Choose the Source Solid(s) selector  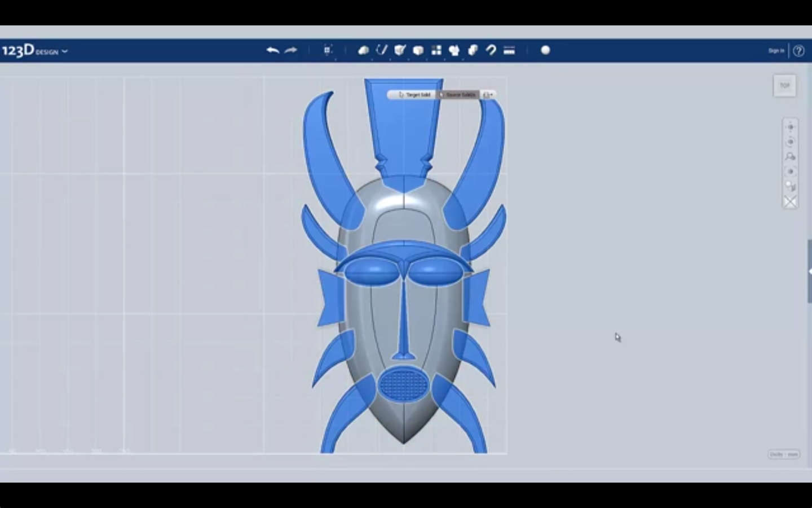coord(458,95)
